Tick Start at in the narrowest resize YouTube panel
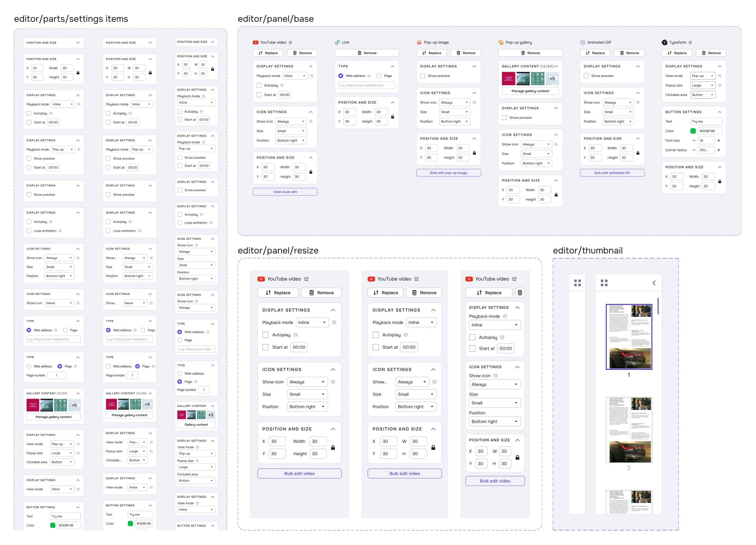The height and width of the screenshot is (545, 756). tap(472, 348)
